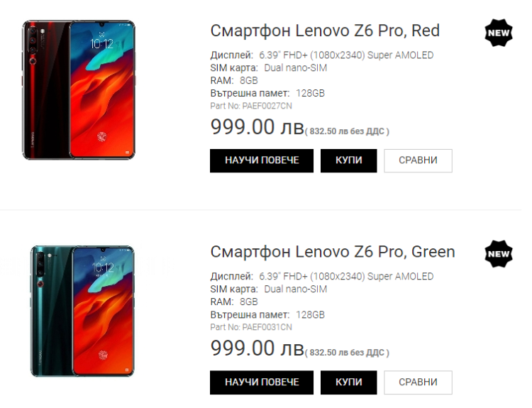Click part number PAEF0027CN
This screenshot has height=408, width=532.
pos(251,106)
